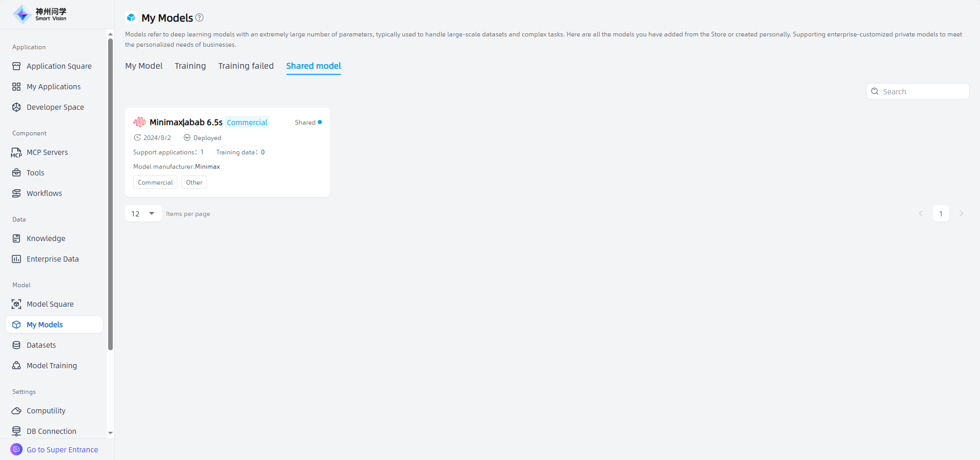Click the Model Square icon

point(16,304)
